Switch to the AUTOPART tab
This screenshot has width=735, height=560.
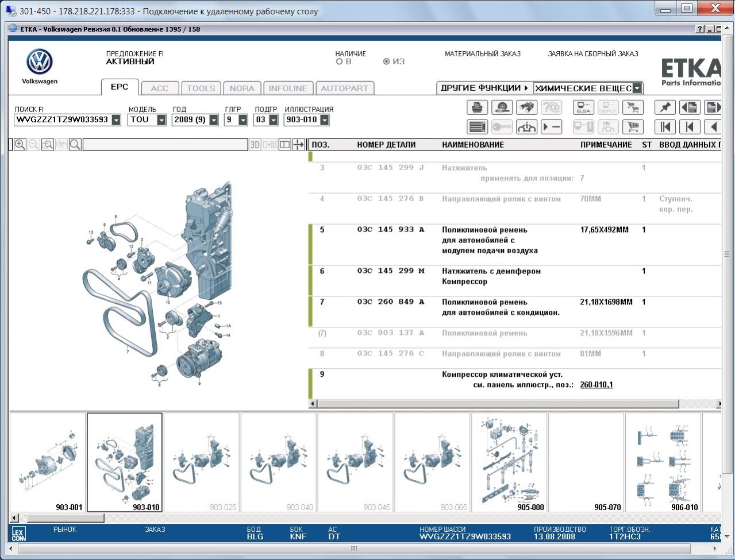[x=344, y=88]
